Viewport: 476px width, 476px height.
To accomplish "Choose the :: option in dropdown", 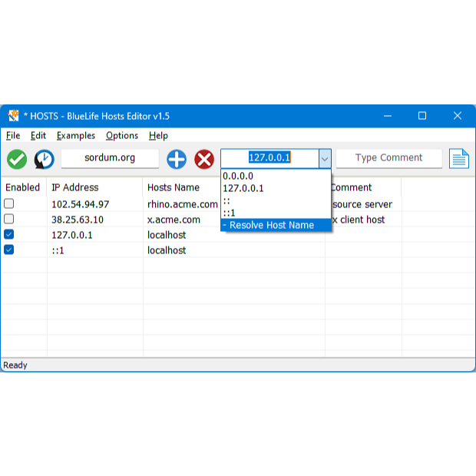I will point(276,200).
